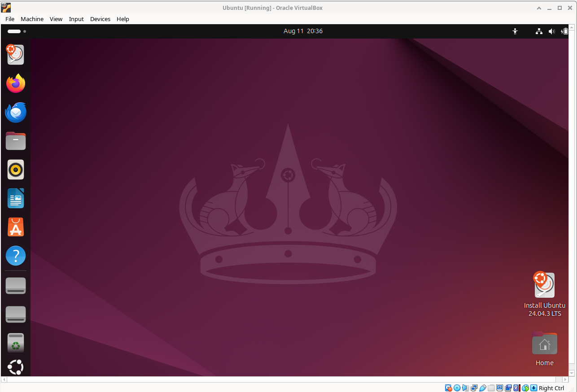Open the Machine menu
Screen dimensions: 577x392
pos(32,19)
